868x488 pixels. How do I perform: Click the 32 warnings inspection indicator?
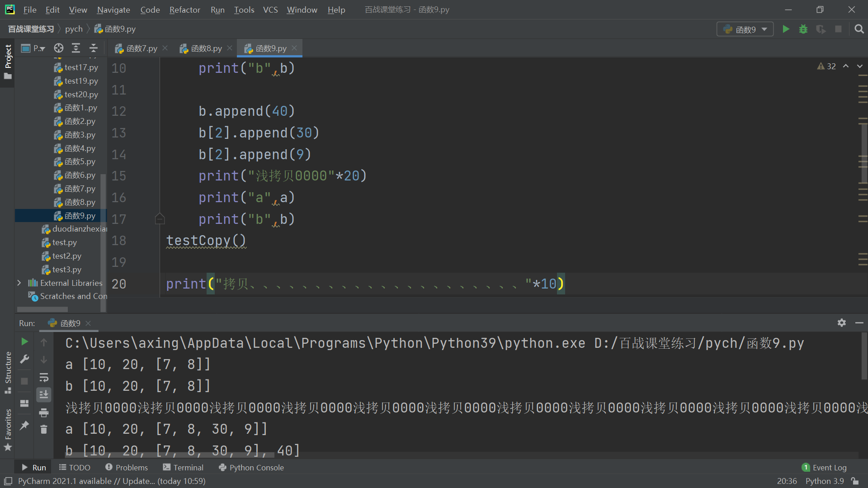click(826, 66)
